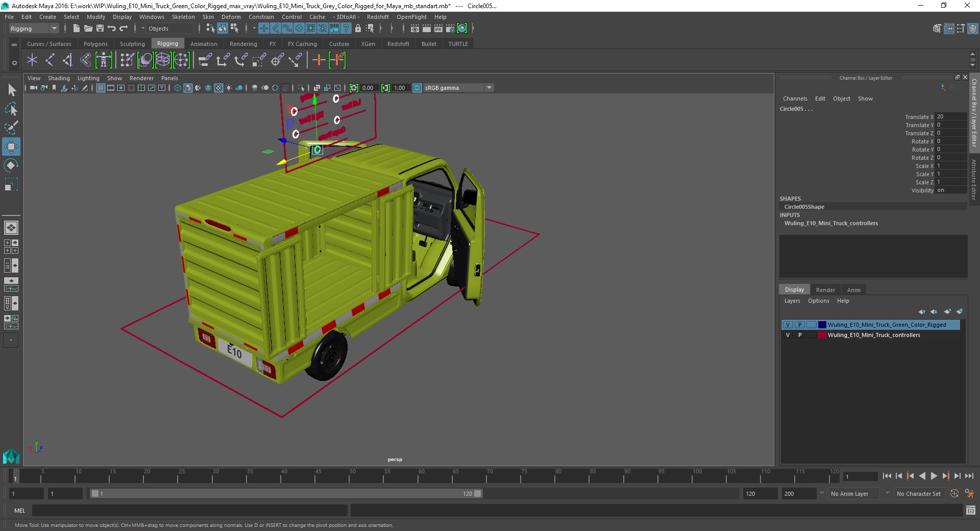The image size is (980, 531).
Task: Open the HumanIK character shelf icon
Action: pyautogui.click(x=104, y=60)
